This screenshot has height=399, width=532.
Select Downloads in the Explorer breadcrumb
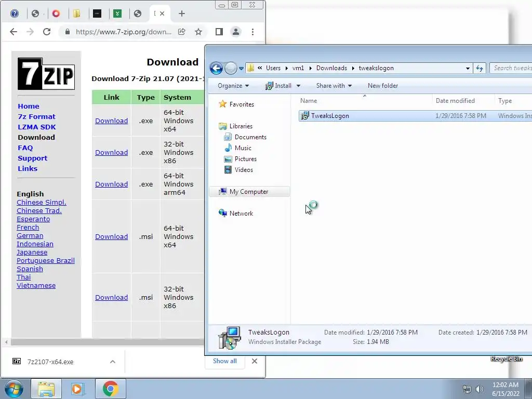331,68
